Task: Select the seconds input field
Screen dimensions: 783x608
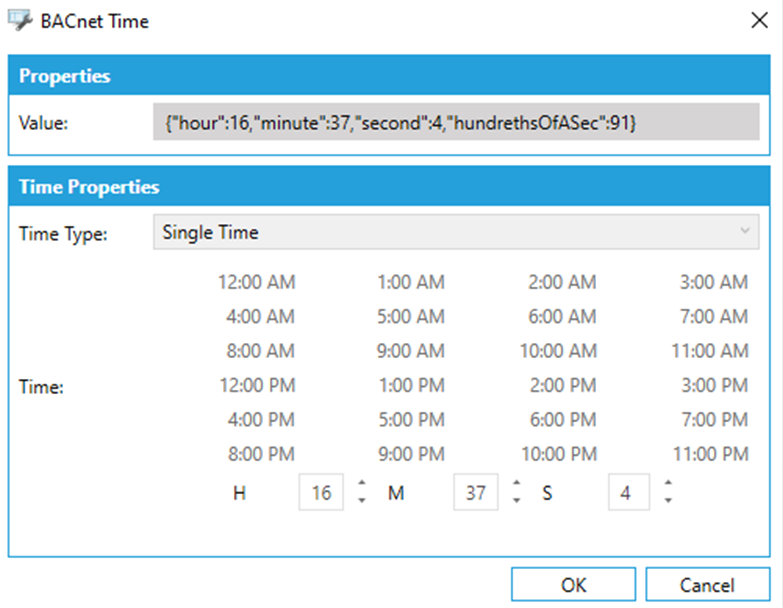Action: (x=628, y=493)
